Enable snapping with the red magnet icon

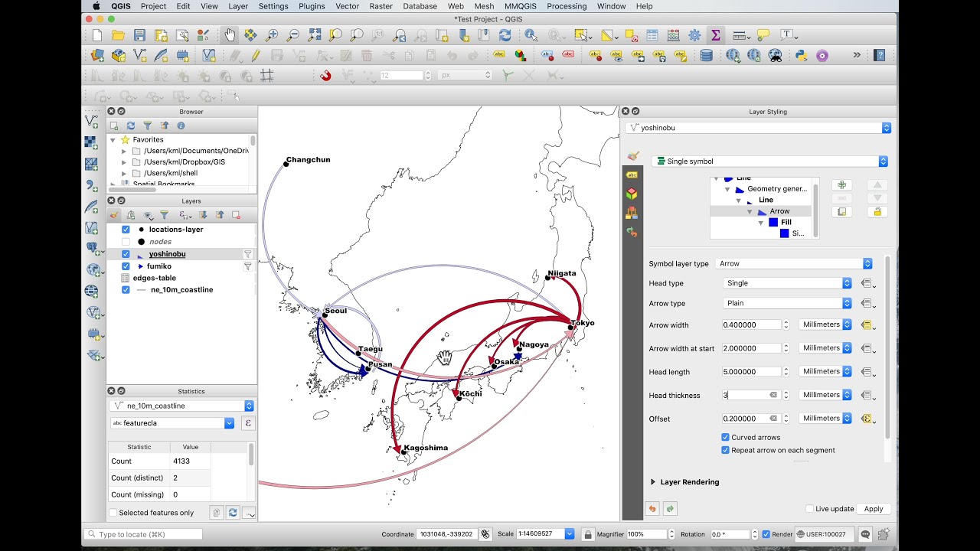point(325,76)
